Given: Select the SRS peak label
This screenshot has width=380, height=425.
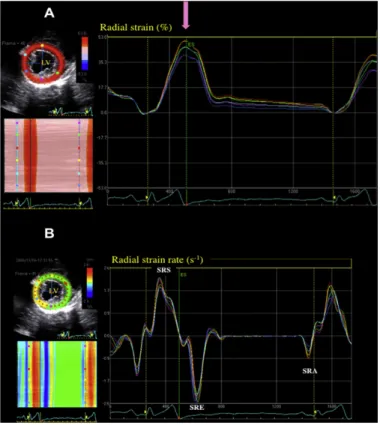Looking at the screenshot, I should click(164, 270).
